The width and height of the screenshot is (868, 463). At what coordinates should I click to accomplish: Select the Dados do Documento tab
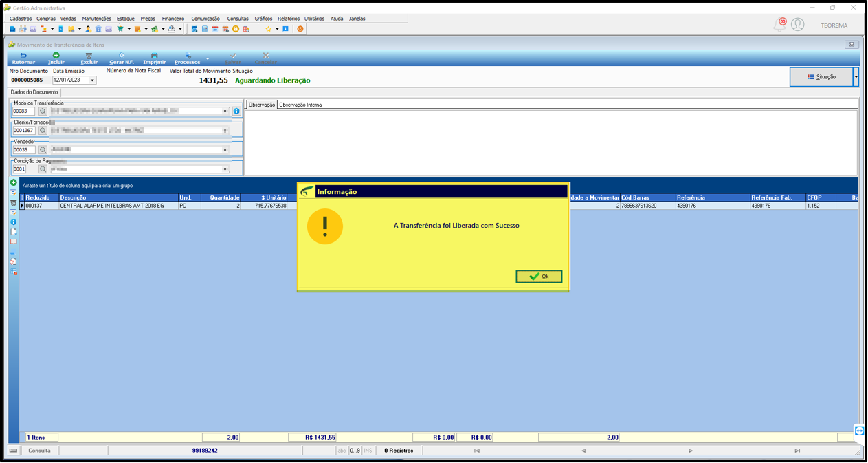(34, 92)
